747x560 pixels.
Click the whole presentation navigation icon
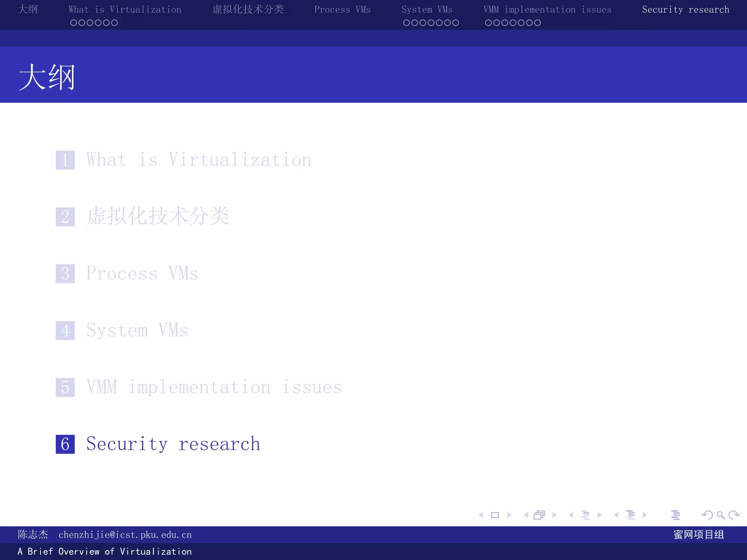(x=676, y=515)
